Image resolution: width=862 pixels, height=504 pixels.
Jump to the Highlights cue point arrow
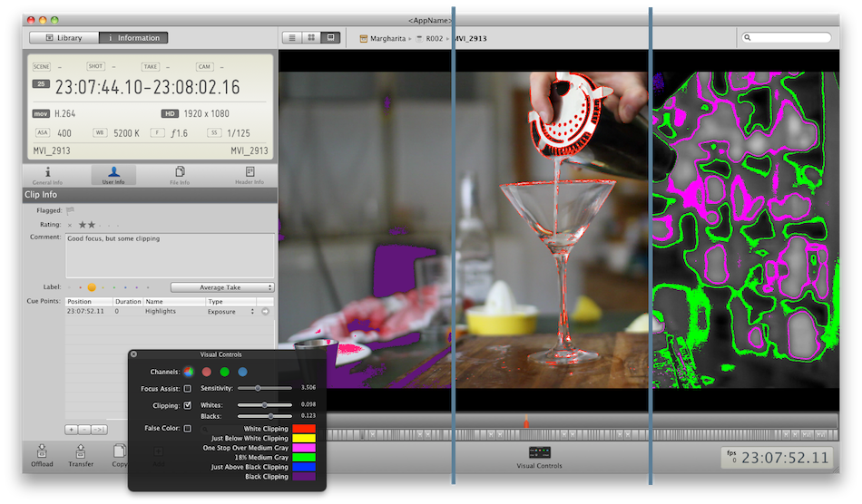265,311
